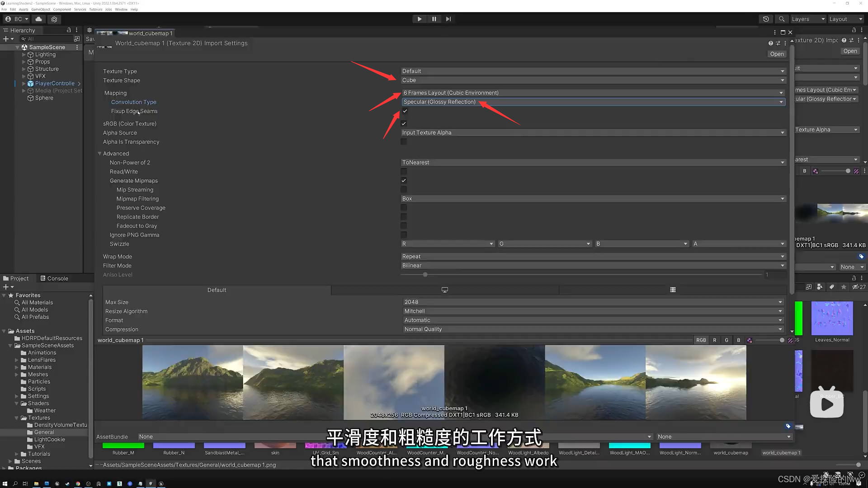Click the Layout toggle icon top right
Viewport: 868px width, 488px height.
[844, 19]
